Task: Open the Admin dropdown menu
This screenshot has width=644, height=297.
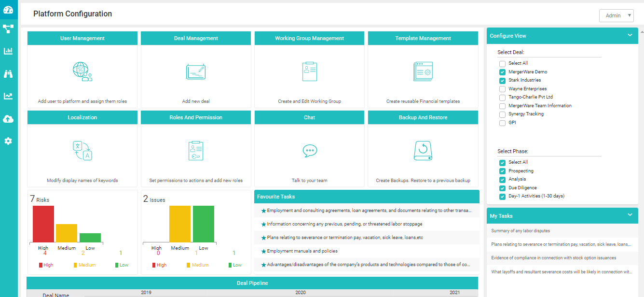Action: [x=617, y=15]
